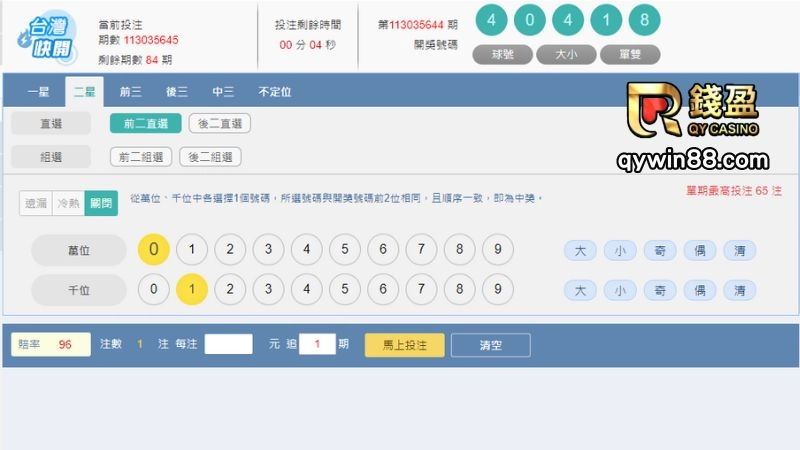This screenshot has height=450, width=800.
Task: Click the 台灣快開 logo icon
Action: (47, 36)
